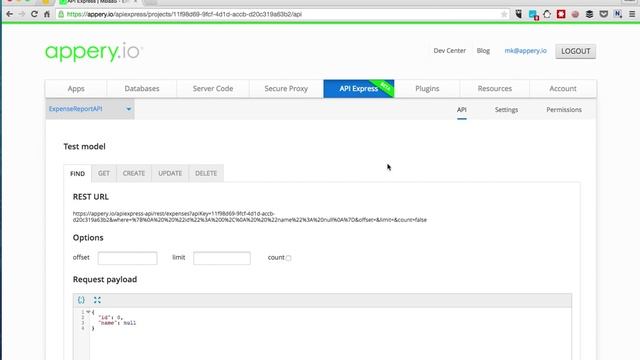Open the blue N extension icon
Image resolution: width=640 pixels, height=360 pixels.
pyautogui.click(x=618, y=14)
